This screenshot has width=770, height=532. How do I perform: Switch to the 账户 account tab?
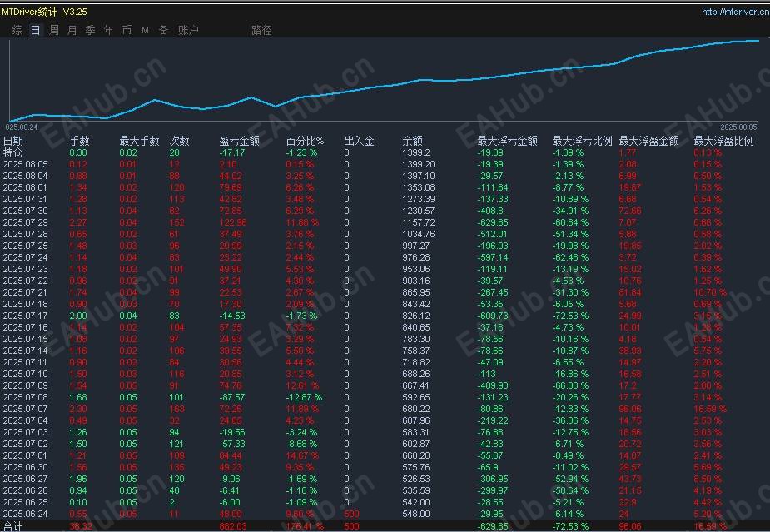tap(188, 30)
